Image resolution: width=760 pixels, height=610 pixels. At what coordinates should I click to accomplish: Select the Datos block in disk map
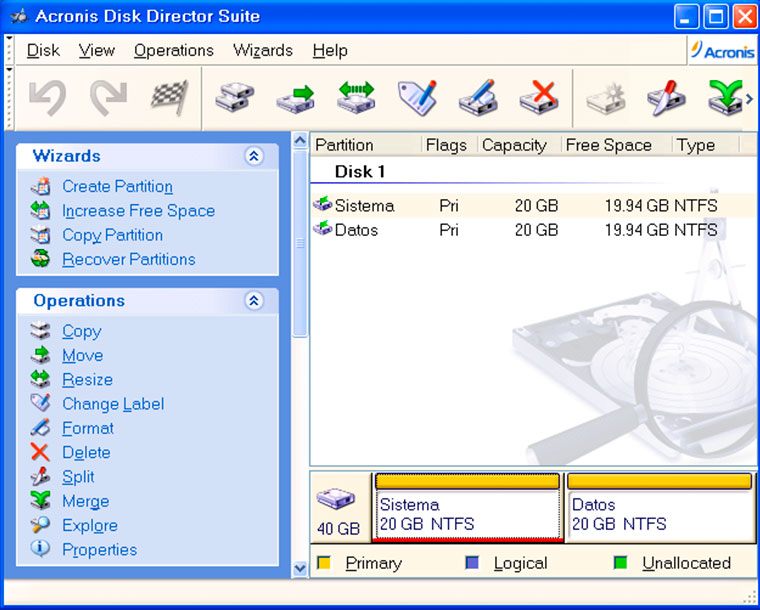click(660, 507)
